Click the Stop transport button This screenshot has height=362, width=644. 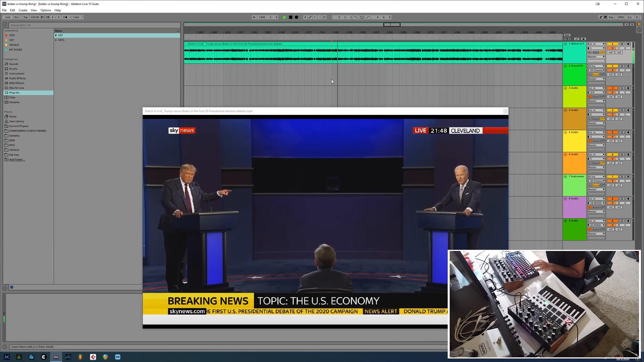[x=290, y=17]
